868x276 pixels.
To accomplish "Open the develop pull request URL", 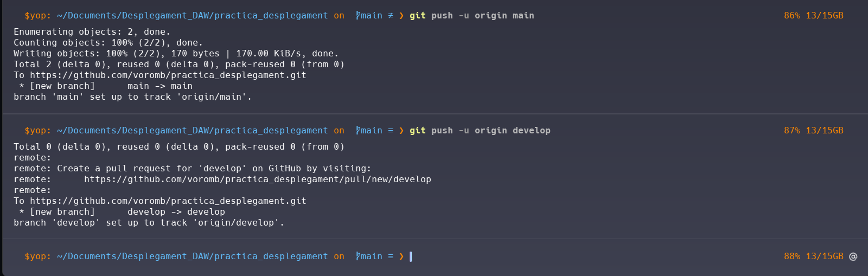I will pos(257,179).
